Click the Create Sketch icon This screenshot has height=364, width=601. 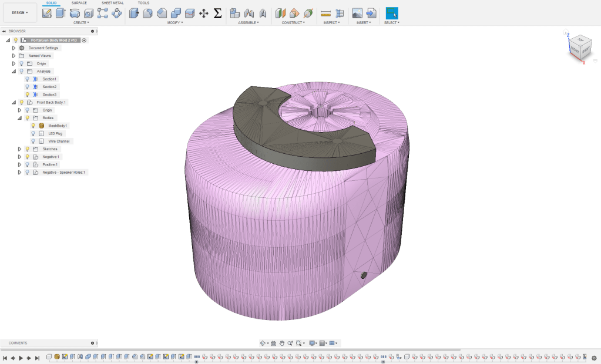click(x=47, y=13)
